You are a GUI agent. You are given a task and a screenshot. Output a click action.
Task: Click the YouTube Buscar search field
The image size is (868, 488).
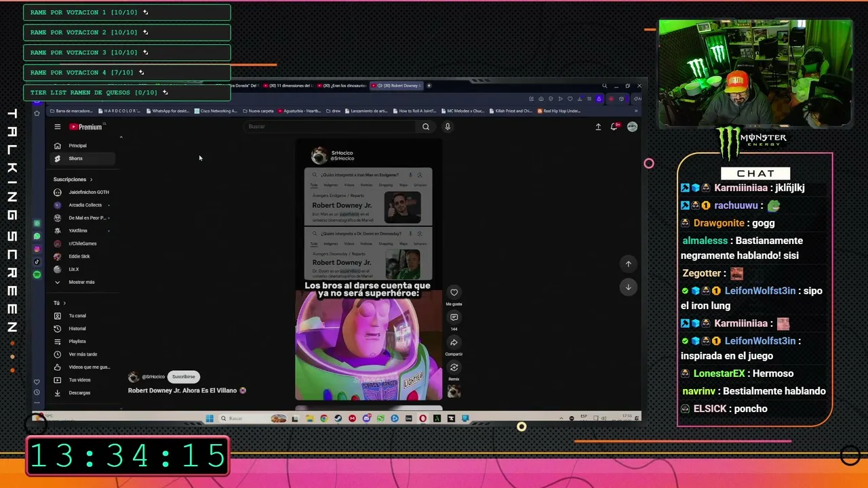click(330, 127)
